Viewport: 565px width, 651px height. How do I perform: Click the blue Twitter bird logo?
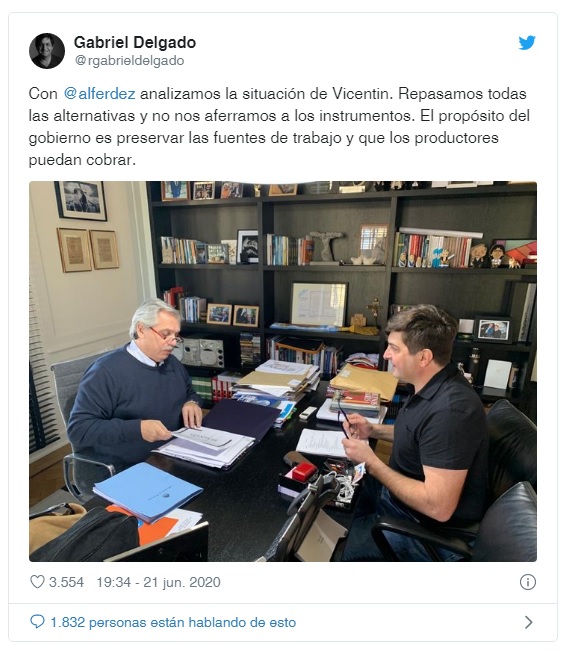point(527,43)
